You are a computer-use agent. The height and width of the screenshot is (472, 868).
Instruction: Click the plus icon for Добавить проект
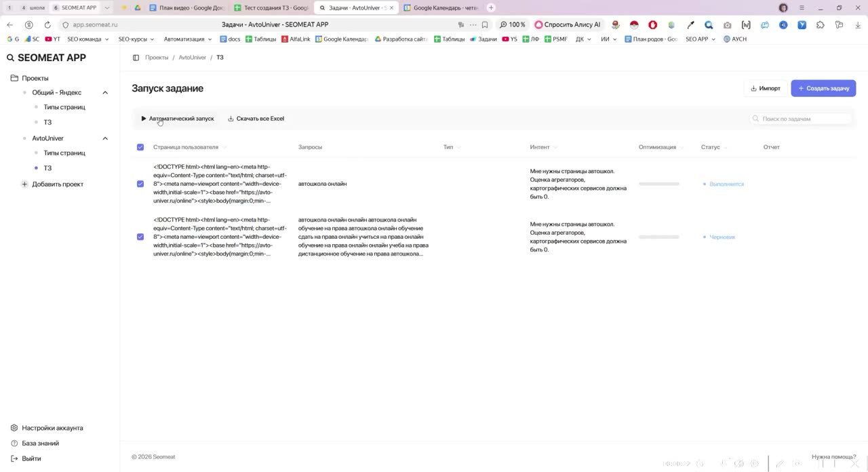24,184
